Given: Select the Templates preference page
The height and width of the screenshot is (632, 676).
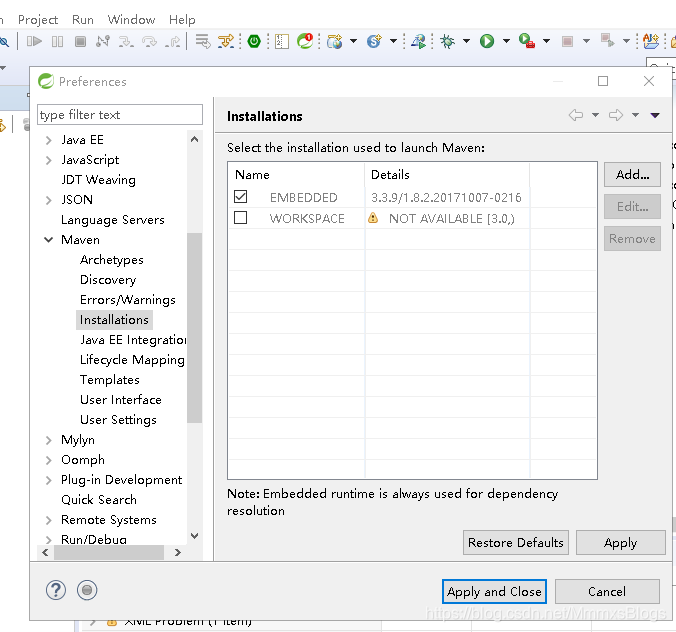Looking at the screenshot, I should point(110,380).
